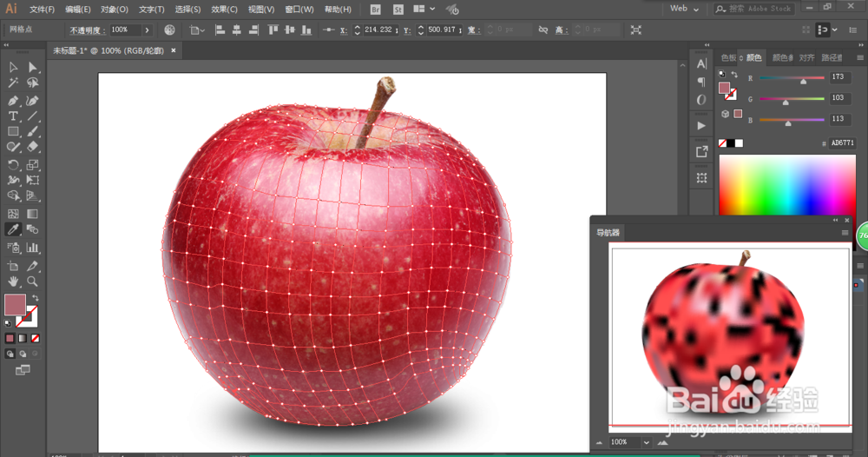Click the 不透明度 opacity label link
This screenshot has width=868, height=457.
click(87, 30)
